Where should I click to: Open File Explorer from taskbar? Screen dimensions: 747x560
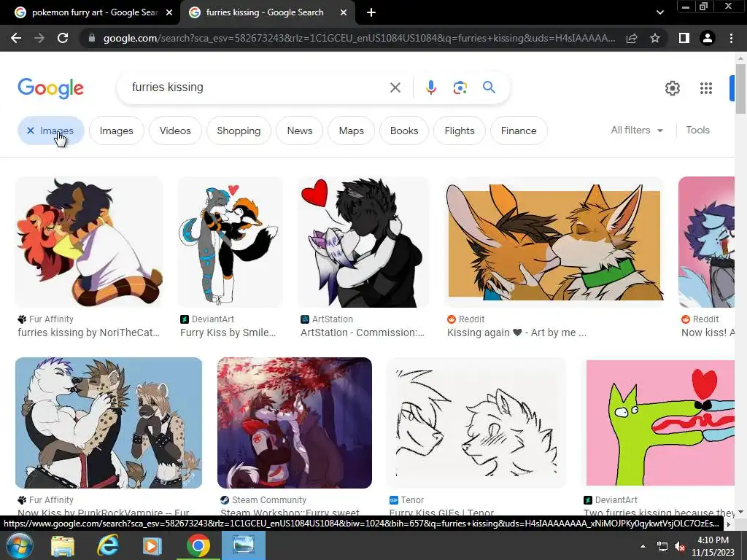[63, 545]
